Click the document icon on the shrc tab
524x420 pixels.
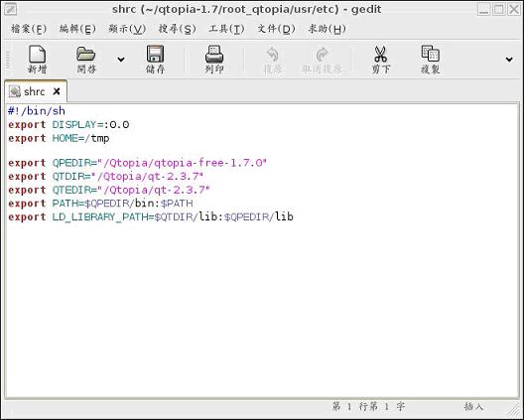(14, 91)
